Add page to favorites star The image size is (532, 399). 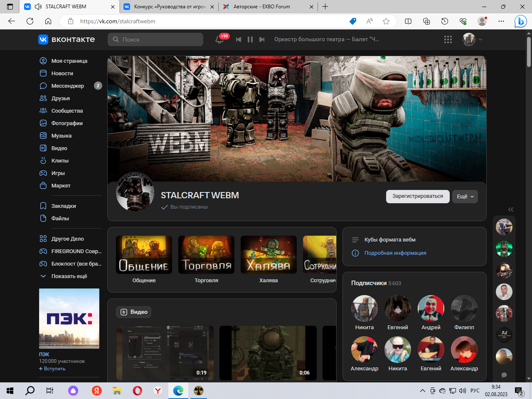coord(386,21)
